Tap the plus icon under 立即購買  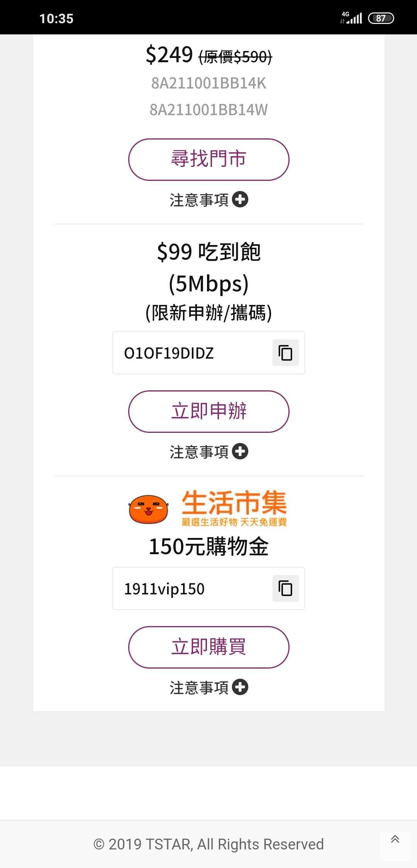click(240, 687)
